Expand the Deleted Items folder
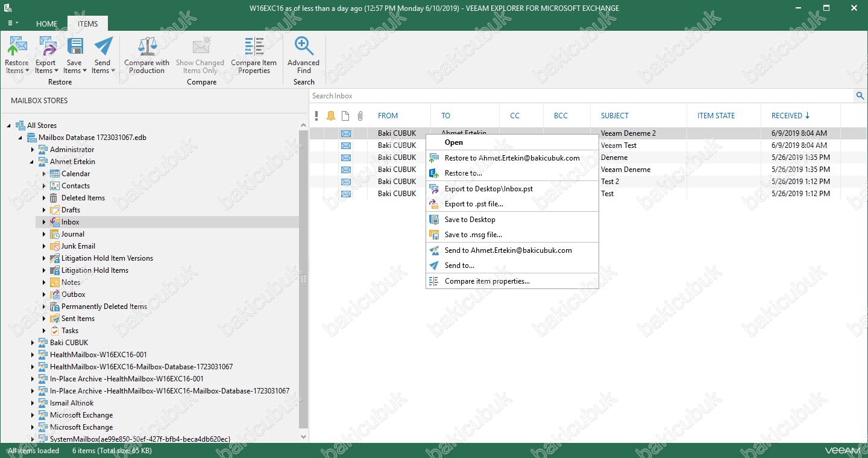Screen dimensions: 868x458 click(x=44, y=198)
